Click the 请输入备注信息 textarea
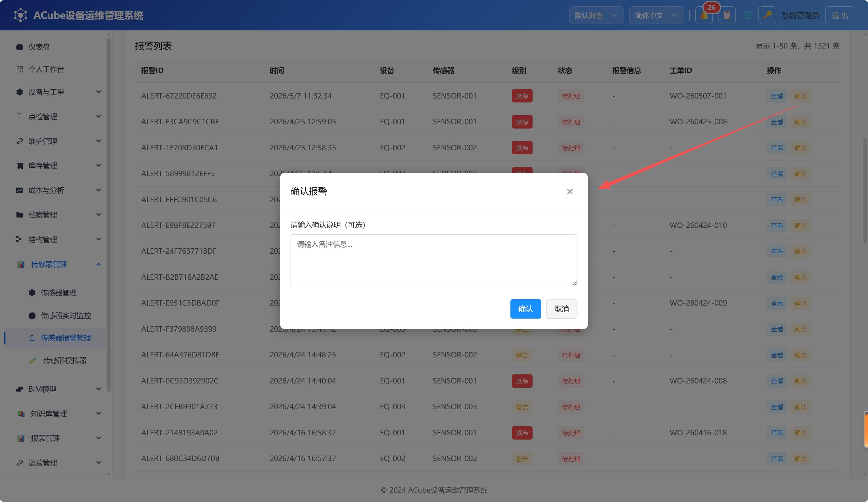Screen dimensions: 868x502 coord(434,260)
